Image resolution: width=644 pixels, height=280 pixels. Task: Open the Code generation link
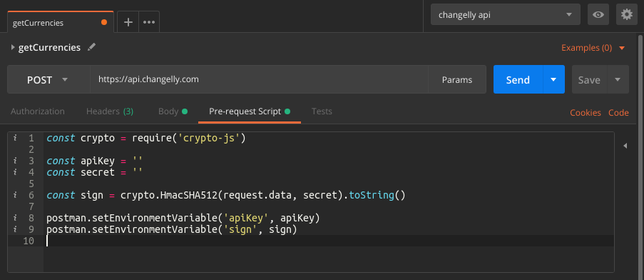coord(618,113)
